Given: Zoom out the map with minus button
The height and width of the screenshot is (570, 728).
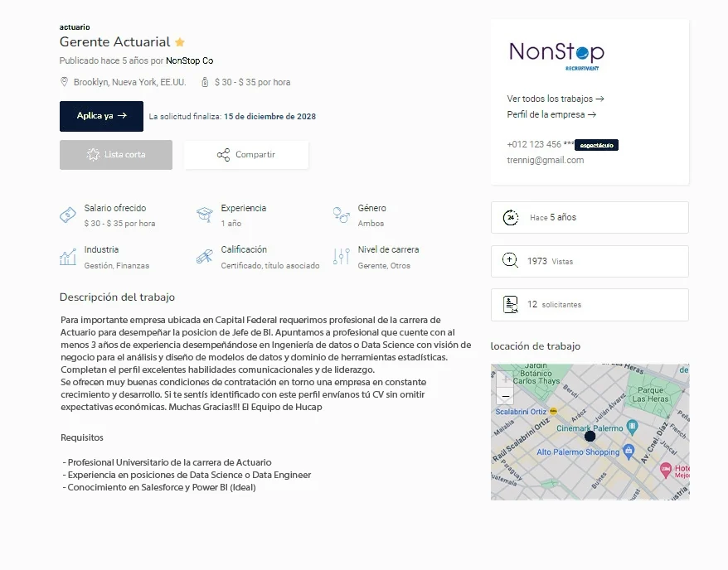Looking at the screenshot, I should pyautogui.click(x=505, y=397).
